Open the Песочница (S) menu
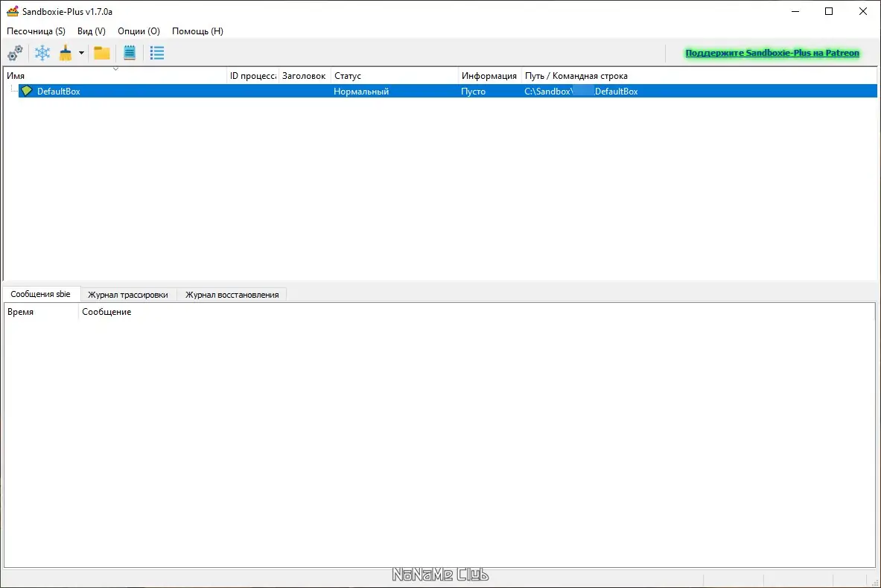Screen dimensions: 881x588 point(36,31)
